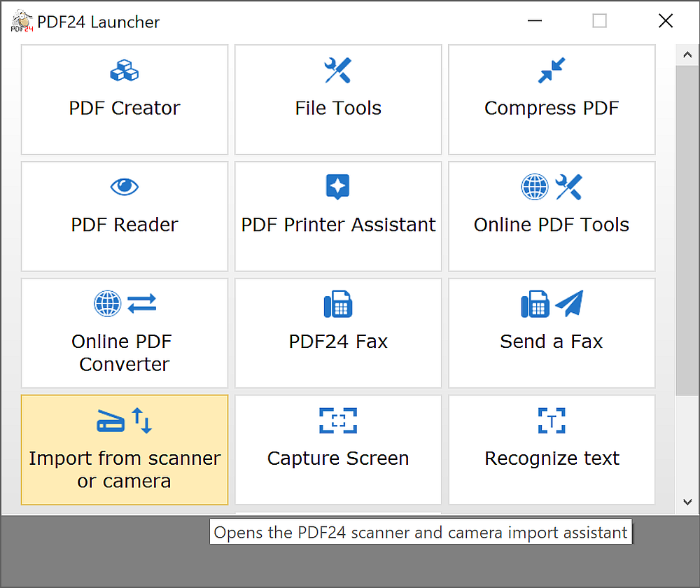Open the PDF Reader label

point(125,225)
